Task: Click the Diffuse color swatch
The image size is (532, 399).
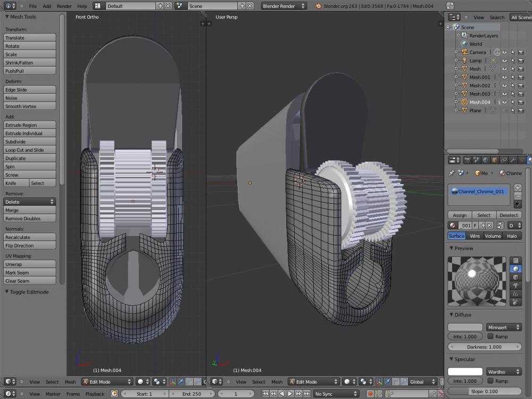Action: [x=465, y=327]
